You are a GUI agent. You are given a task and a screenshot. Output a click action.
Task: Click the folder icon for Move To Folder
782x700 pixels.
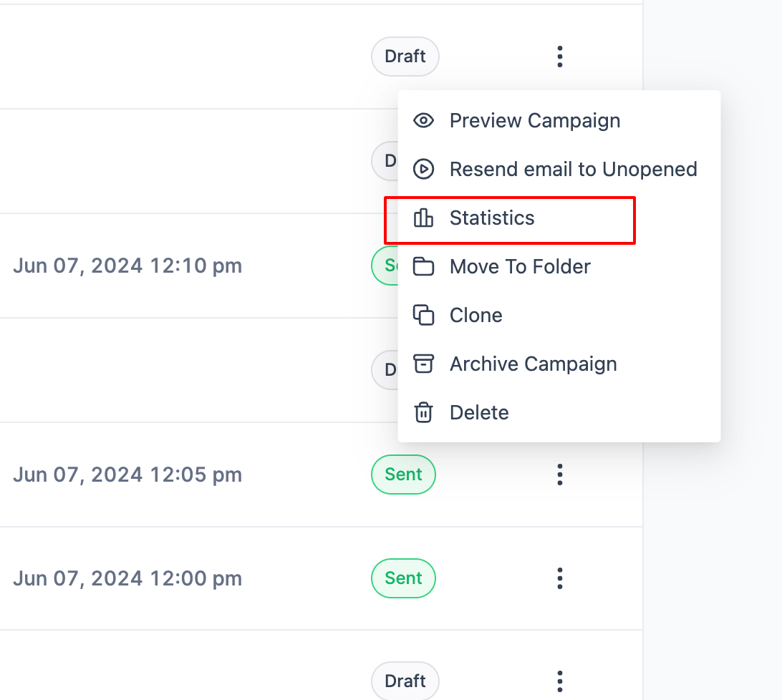click(424, 267)
